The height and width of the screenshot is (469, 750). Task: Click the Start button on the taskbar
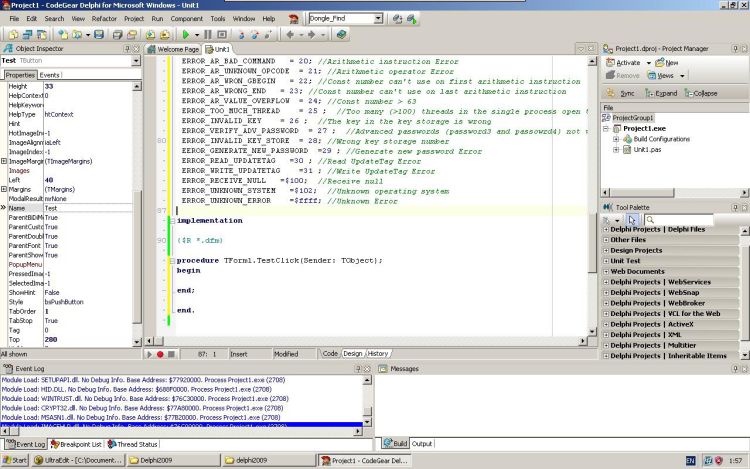pyautogui.click(x=15, y=460)
